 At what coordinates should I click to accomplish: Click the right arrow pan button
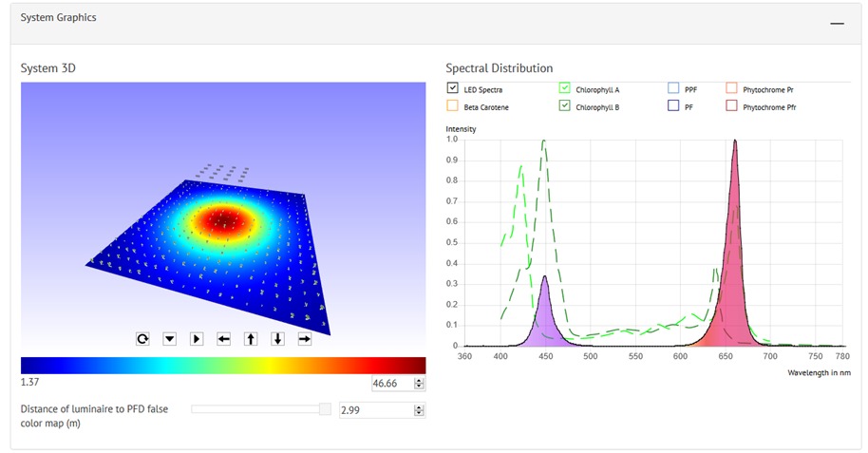click(x=305, y=338)
